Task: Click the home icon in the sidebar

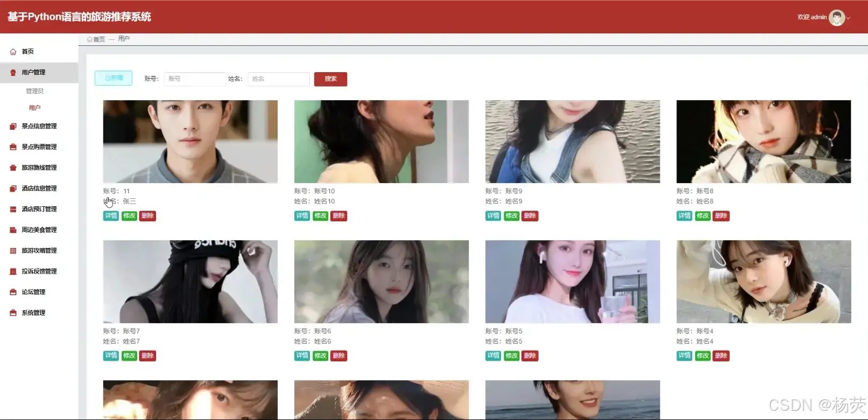Action: point(13,52)
